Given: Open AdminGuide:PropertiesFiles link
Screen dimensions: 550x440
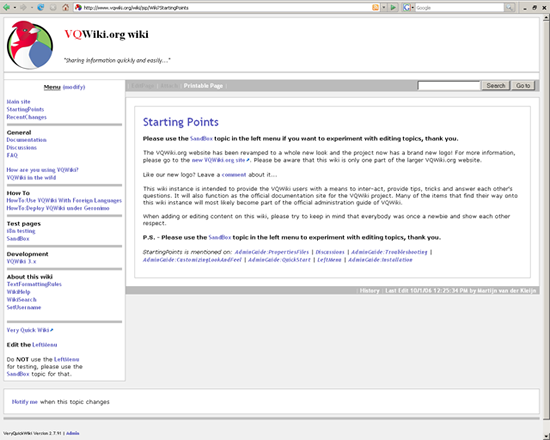Looking at the screenshot, I should pos(272,252).
